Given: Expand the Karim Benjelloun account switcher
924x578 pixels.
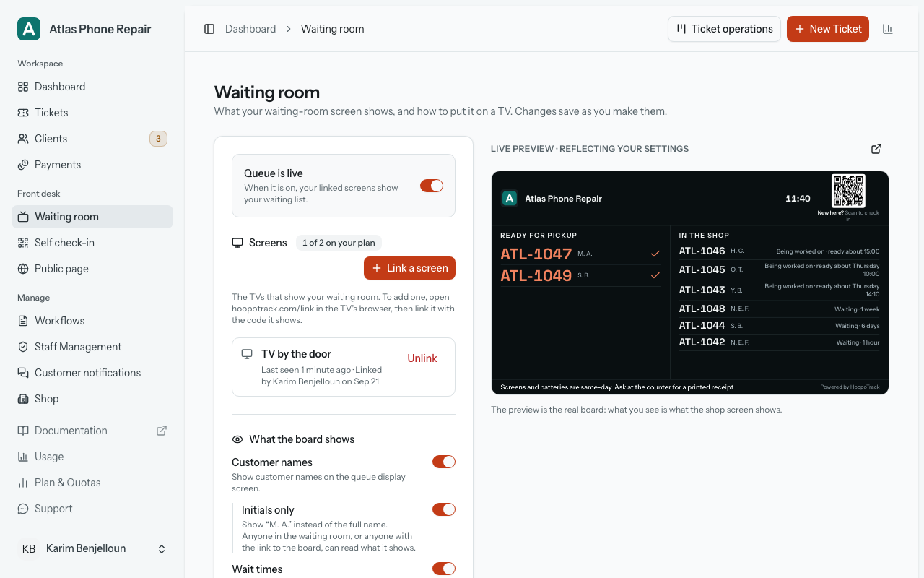Looking at the screenshot, I should [92, 549].
